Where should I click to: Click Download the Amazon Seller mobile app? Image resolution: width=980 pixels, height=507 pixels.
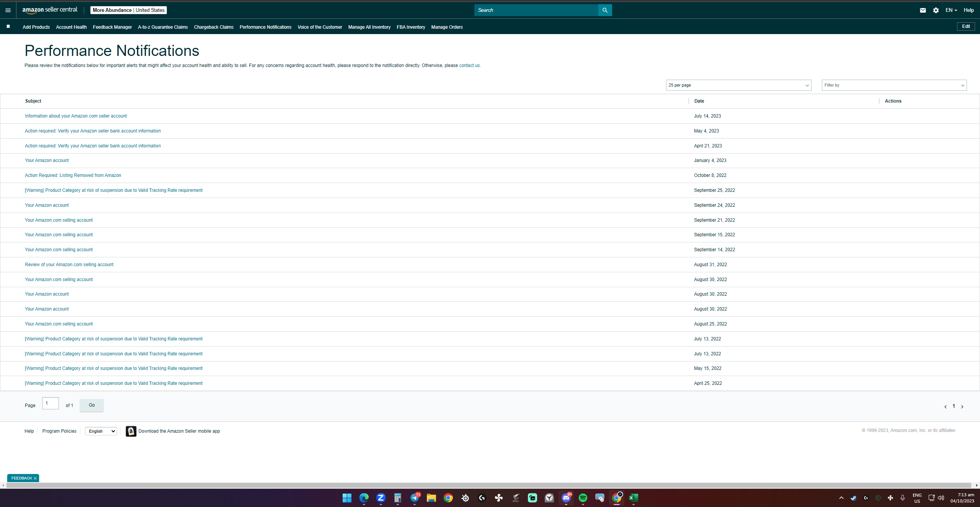[179, 431]
